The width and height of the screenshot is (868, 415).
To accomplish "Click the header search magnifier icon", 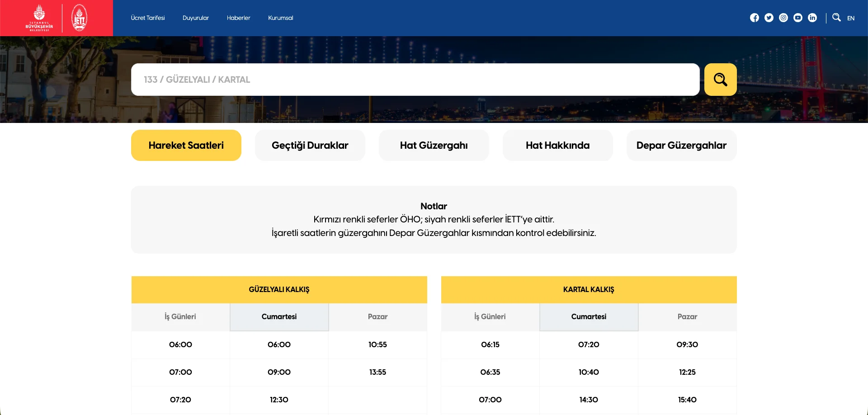I will pyautogui.click(x=836, y=17).
